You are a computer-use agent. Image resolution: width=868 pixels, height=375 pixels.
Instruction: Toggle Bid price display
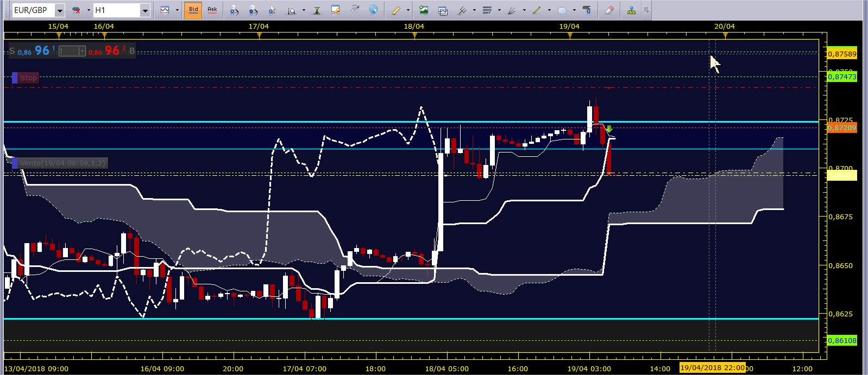click(x=193, y=10)
